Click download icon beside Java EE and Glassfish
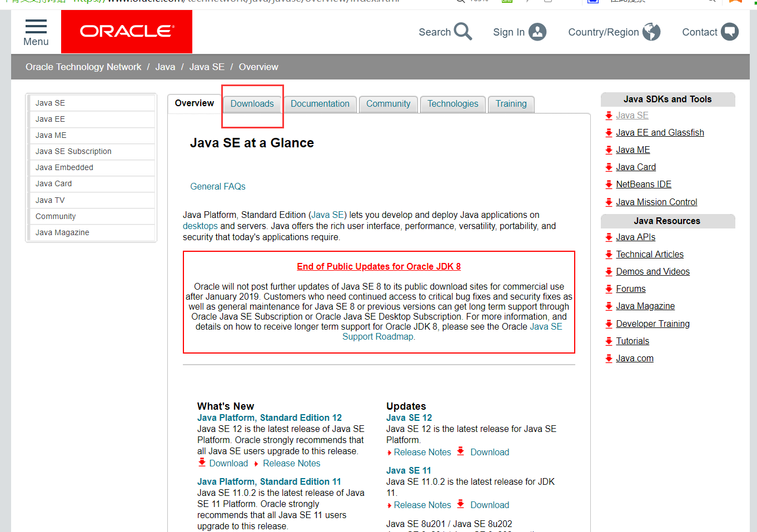Image resolution: width=757 pixels, height=532 pixels. click(x=609, y=133)
